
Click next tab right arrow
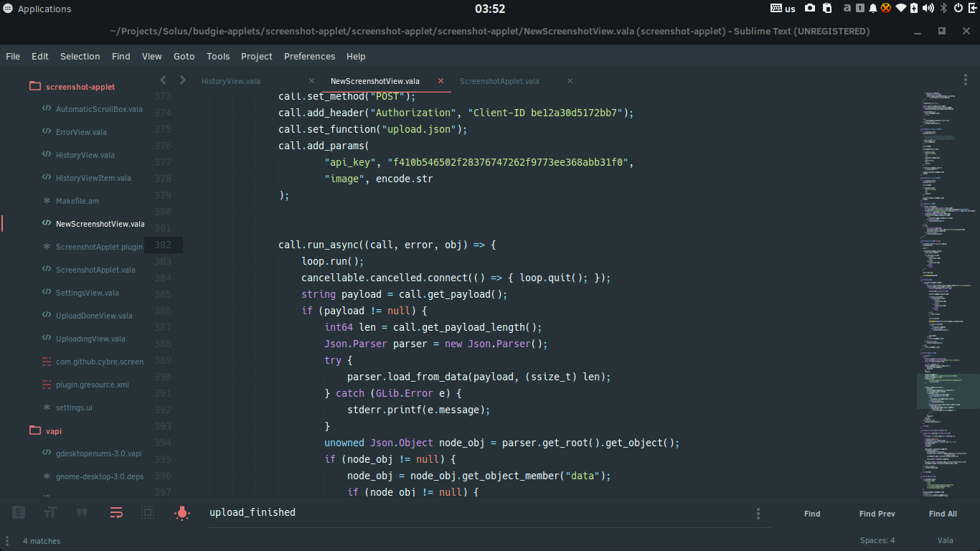[x=182, y=80]
